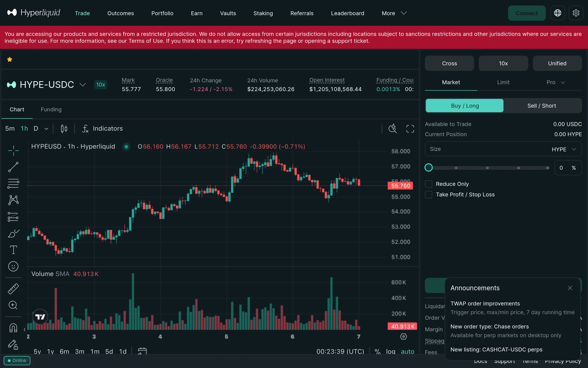
Task: Select the forecasting and measurement tool
Action: (x=13, y=217)
